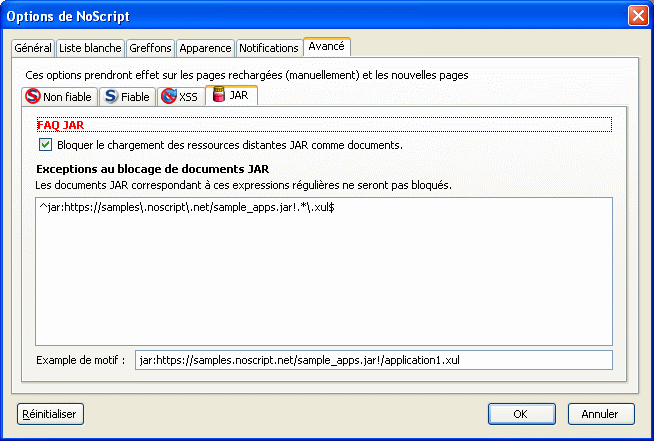Screen dimensions: 654x441
Task: Go to the Apparence tab
Action: tap(205, 48)
